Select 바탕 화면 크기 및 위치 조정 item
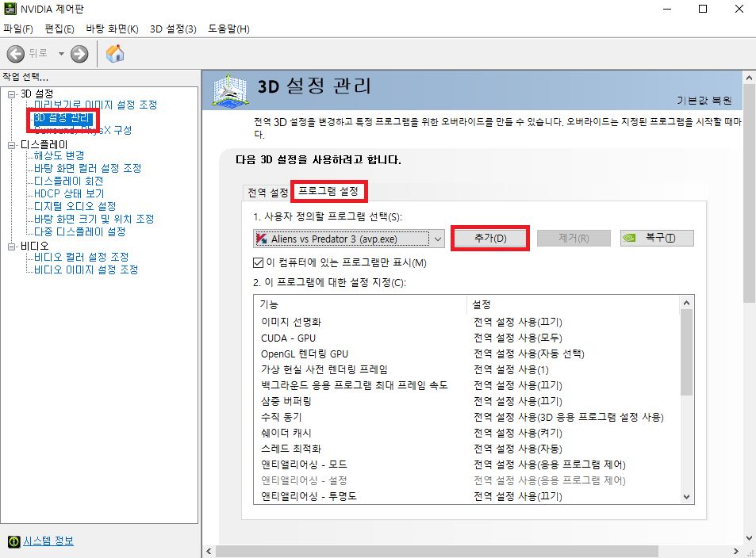The image size is (756, 558). pos(94,219)
